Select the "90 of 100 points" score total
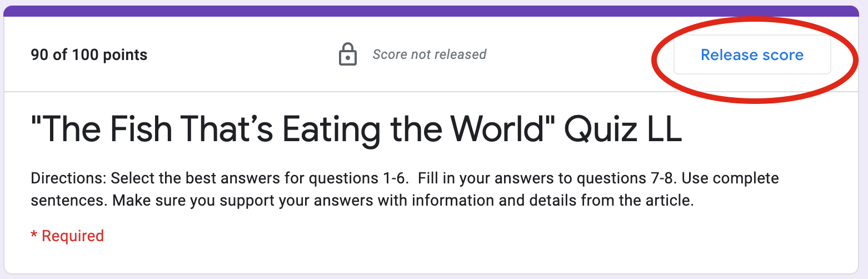868x279 pixels. click(89, 55)
